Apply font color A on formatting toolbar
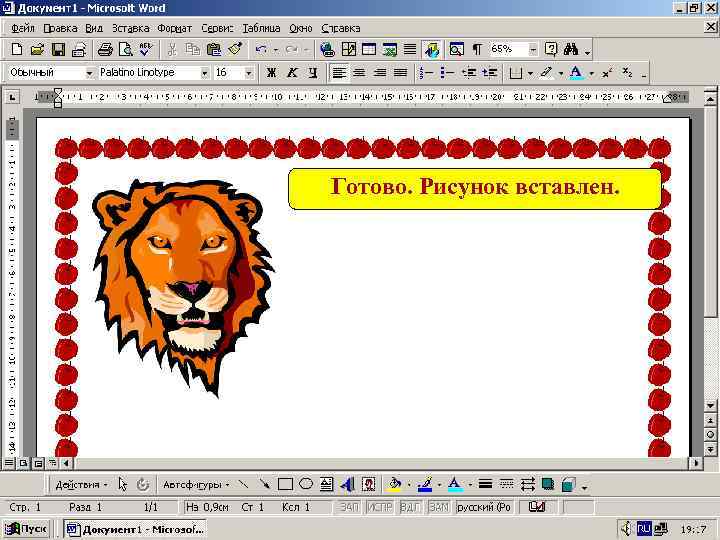Screen dimensions: 720x540 click(576, 73)
